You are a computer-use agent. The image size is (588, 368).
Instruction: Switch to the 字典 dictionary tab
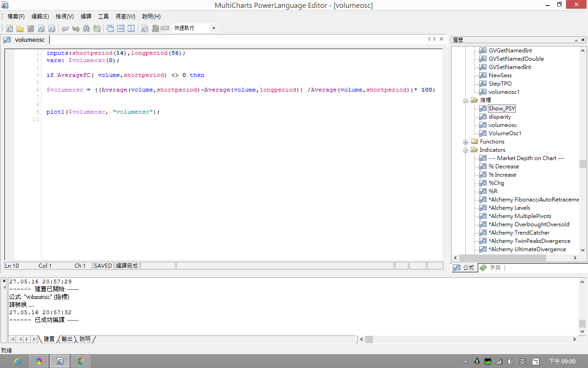pyautogui.click(x=491, y=268)
